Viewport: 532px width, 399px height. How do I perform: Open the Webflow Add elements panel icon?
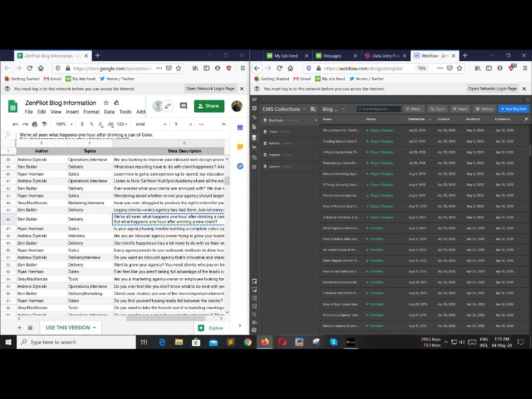coord(254,108)
